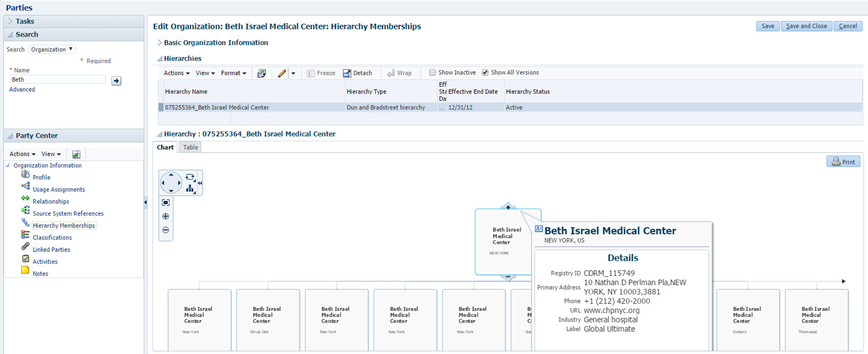Select the Chart tab
Image resolution: width=868 pixels, height=354 pixels.
pyautogui.click(x=165, y=147)
